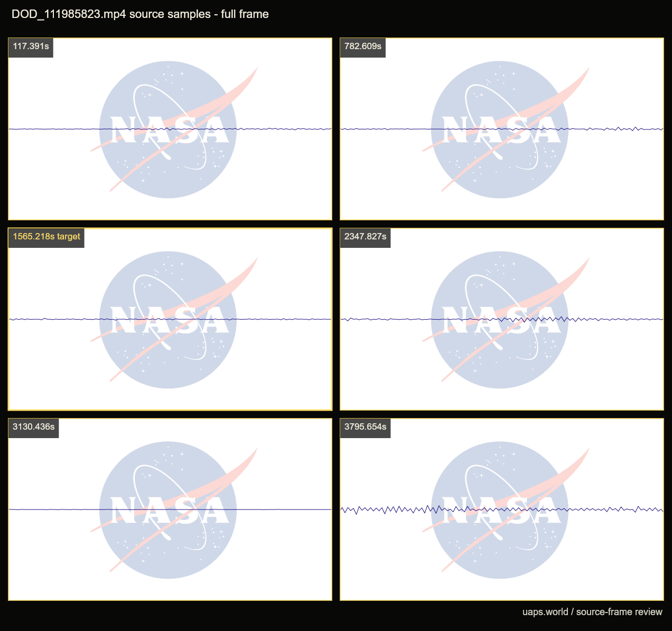Open the 782.609s frame thumbnail

pos(502,129)
